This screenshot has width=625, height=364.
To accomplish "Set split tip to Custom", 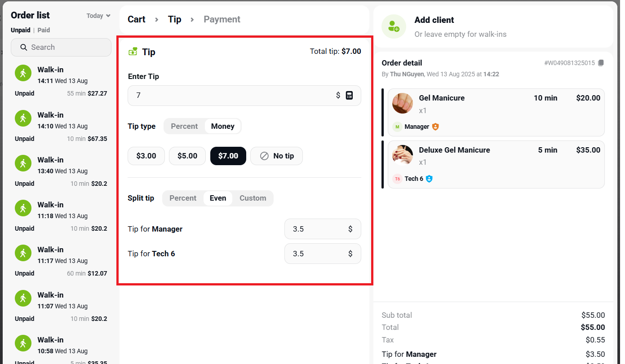I will (253, 198).
